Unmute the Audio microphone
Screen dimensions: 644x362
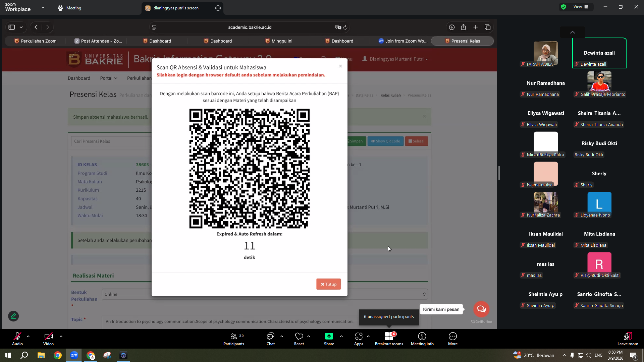pyautogui.click(x=17, y=339)
